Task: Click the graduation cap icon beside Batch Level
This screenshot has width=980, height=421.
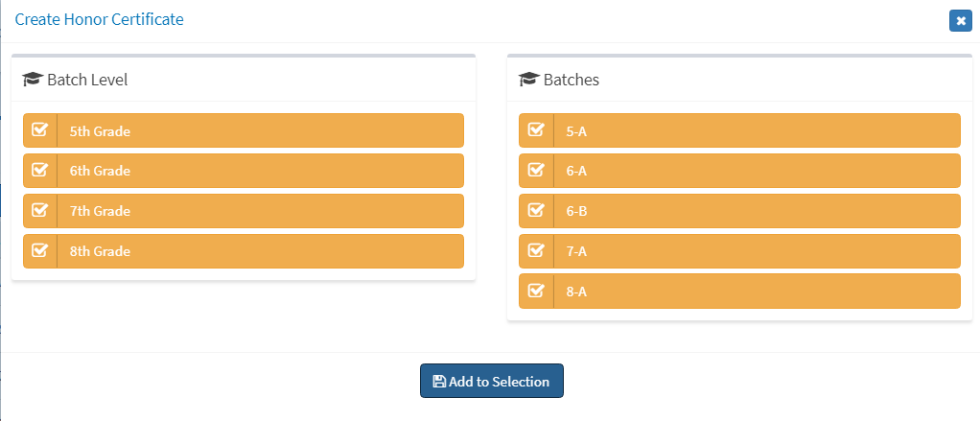Action: click(x=33, y=80)
